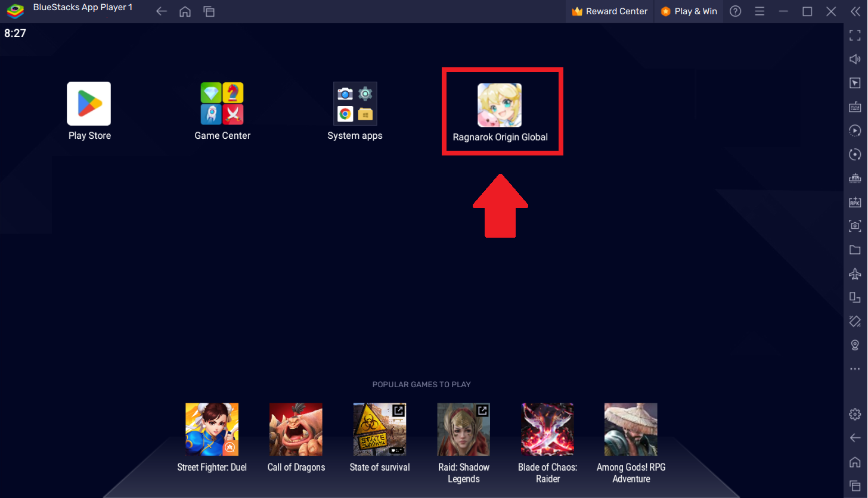Mute the emulator volume

[855, 59]
